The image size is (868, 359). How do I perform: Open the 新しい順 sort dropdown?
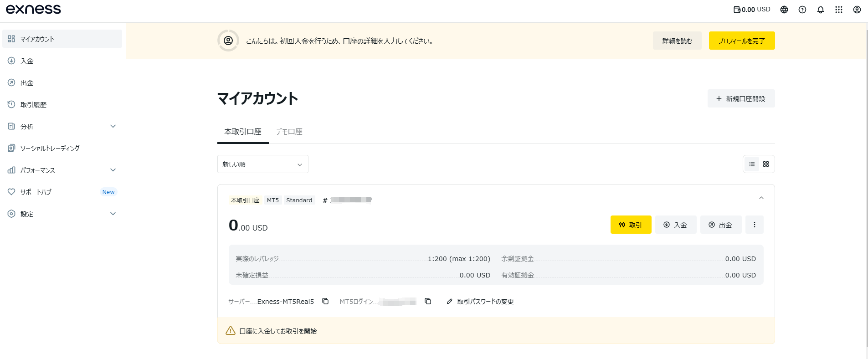tap(262, 164)
